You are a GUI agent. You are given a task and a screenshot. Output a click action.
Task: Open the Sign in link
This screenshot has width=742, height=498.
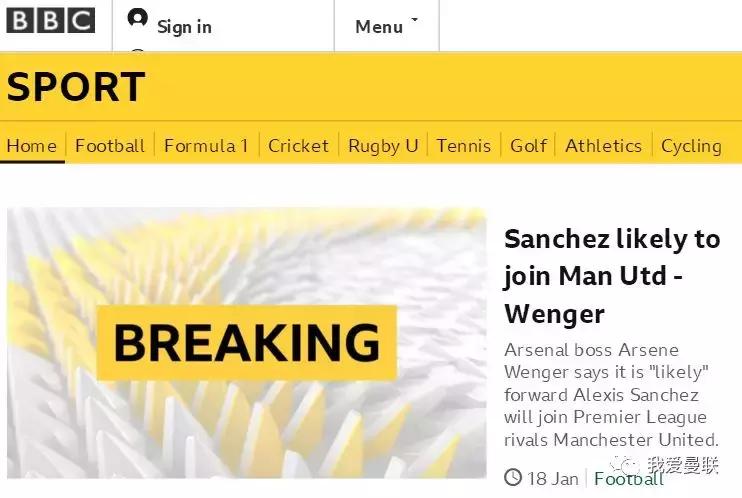[x=184, y=27]
